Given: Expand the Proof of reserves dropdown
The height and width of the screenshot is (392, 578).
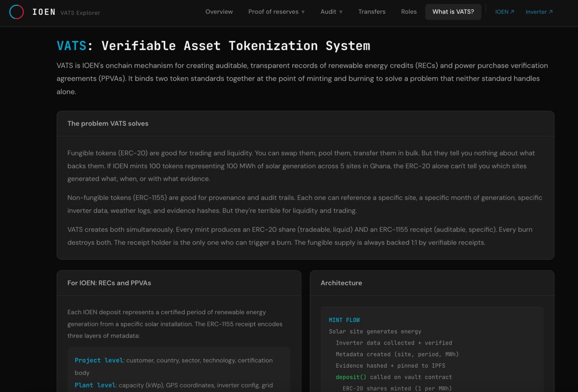Looking at the screenshot, I should [276, 12].
